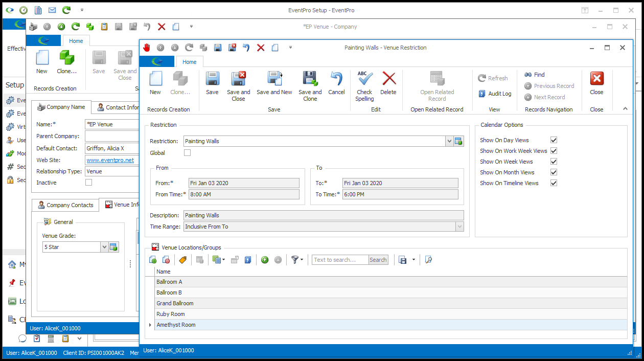The image size is (644, 361).
Task: Uncheck Show On Day Views
Action: click(x=554, y=140)
